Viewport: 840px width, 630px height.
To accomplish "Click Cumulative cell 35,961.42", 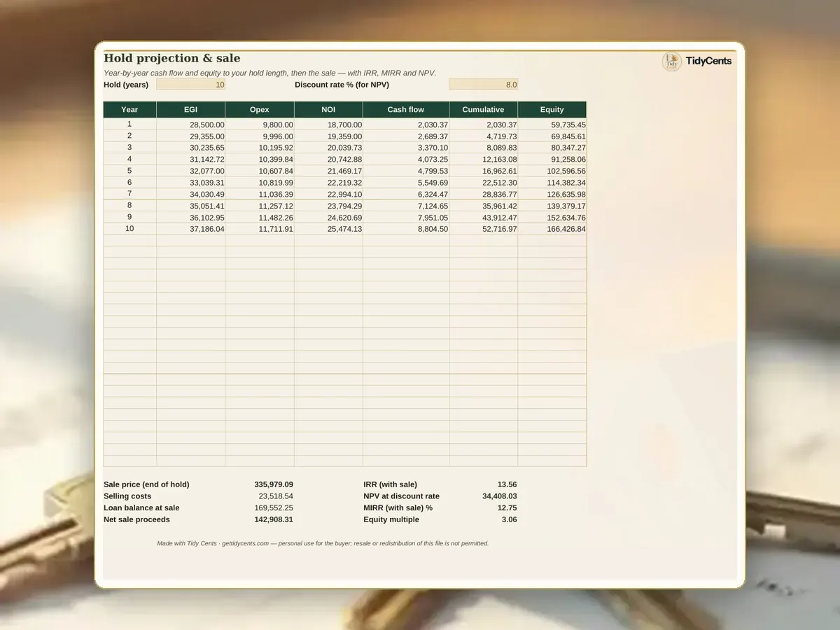I will 483,206.
